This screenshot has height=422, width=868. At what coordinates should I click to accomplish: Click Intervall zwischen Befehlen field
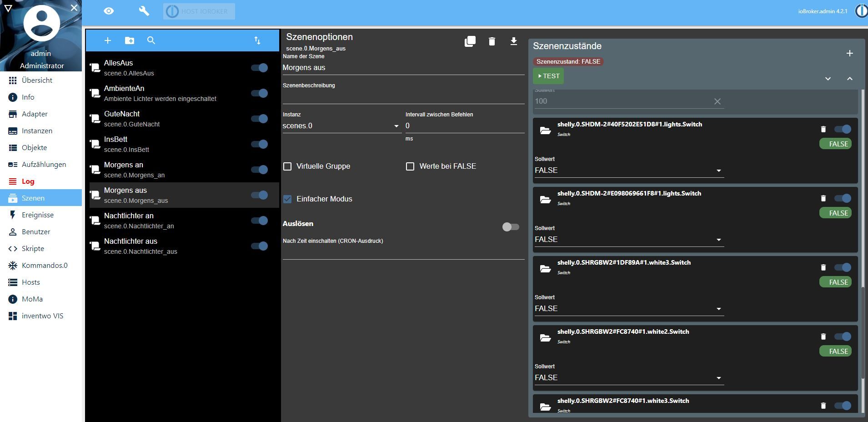click(x=465, y=126)
